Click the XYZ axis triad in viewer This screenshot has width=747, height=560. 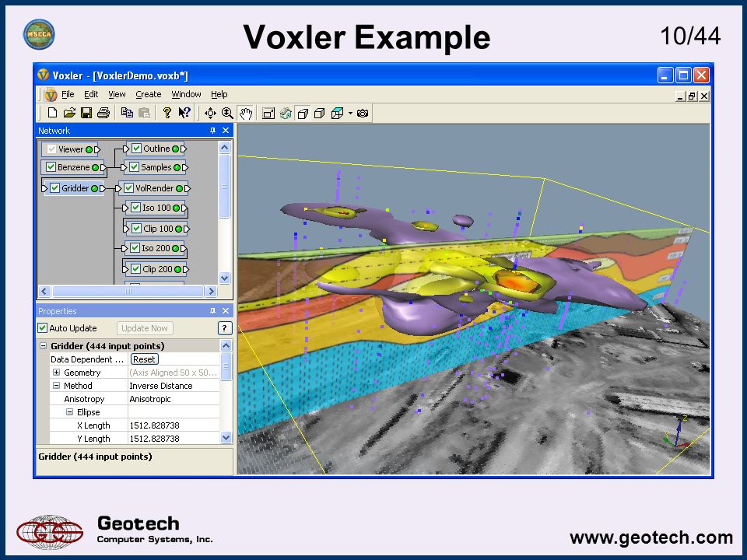coord(678,432)
